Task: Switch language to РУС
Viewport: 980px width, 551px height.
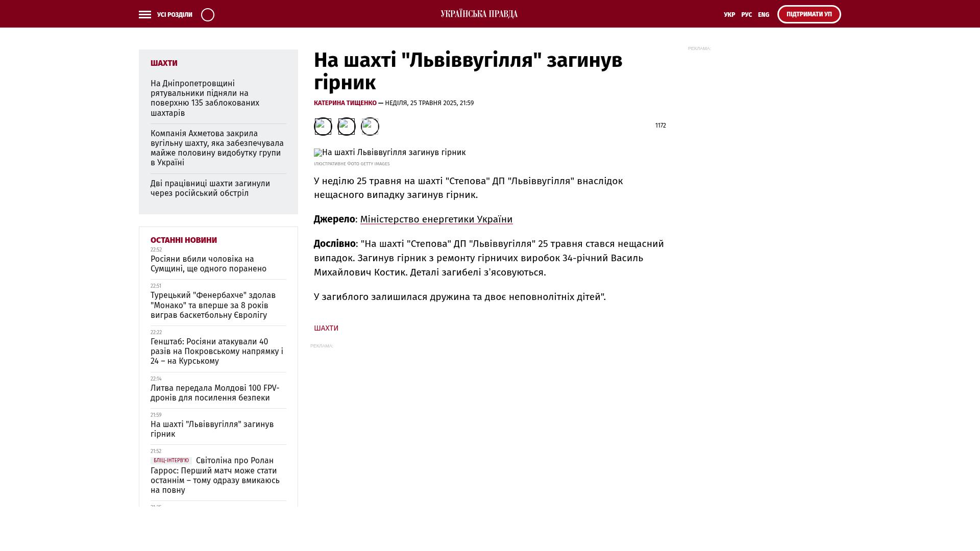Action: coord(746,15)
